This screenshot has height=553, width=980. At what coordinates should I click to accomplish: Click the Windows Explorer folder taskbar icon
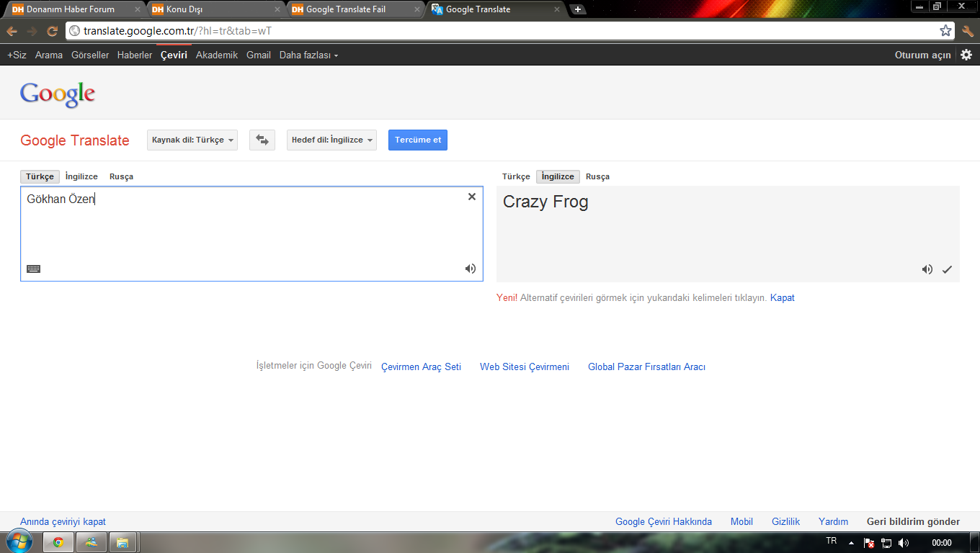pos(123,542)
